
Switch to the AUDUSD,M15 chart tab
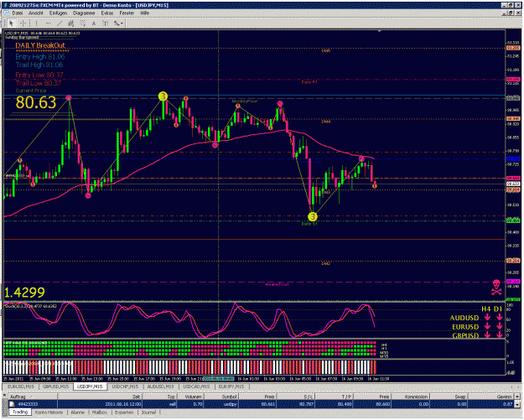160,386
